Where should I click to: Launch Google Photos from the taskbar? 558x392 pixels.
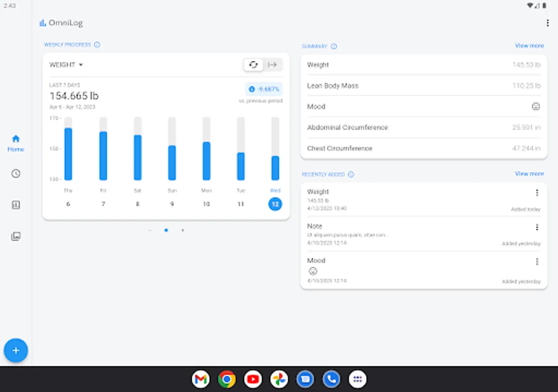pos(279,379)
